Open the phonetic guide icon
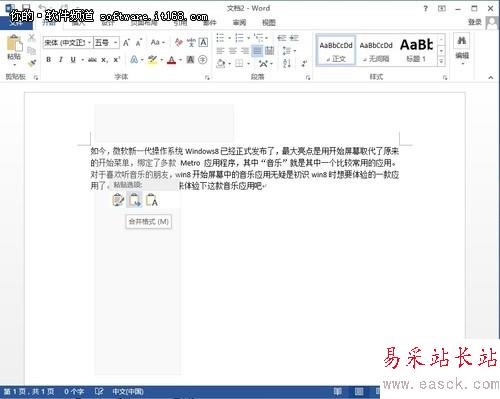This screenshot has width=500, height=399. click(191, 42)
